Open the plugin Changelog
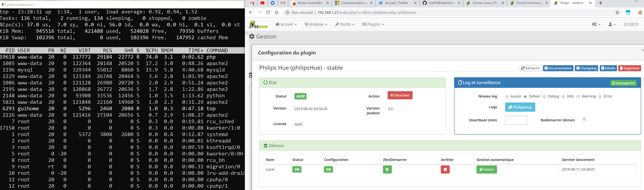 586,68
